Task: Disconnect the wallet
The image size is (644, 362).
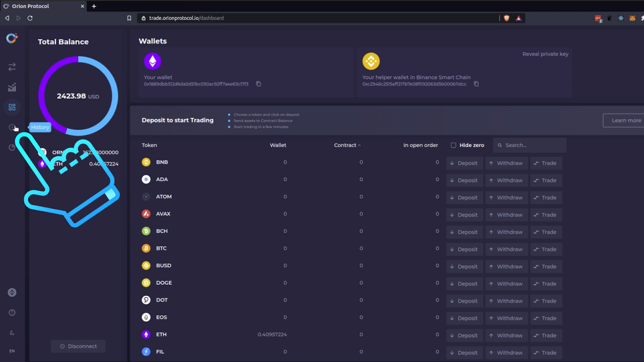Action: point(78,346)
